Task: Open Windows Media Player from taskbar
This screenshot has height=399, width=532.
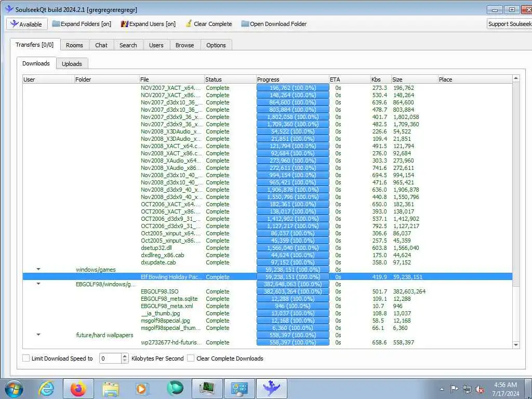Action: coord(141,389)
